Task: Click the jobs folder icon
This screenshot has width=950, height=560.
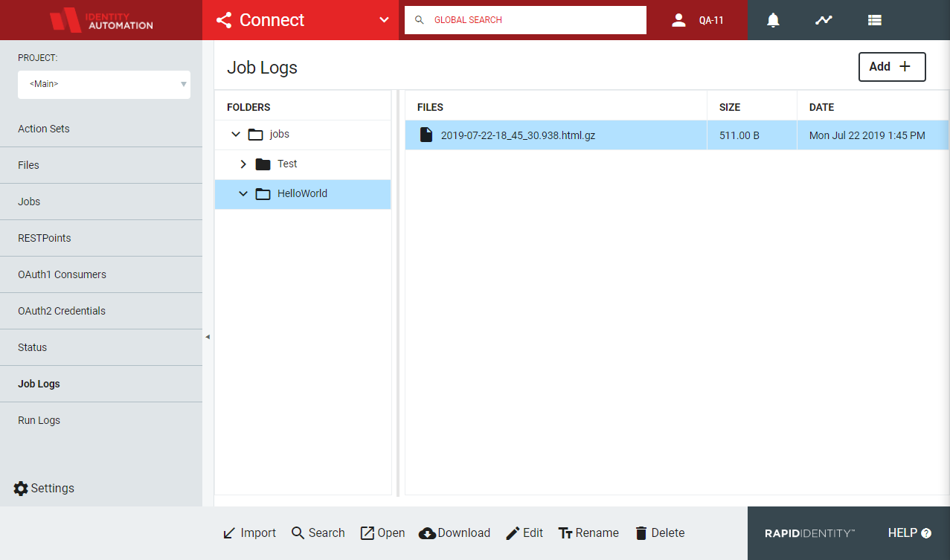Action: 255,135
